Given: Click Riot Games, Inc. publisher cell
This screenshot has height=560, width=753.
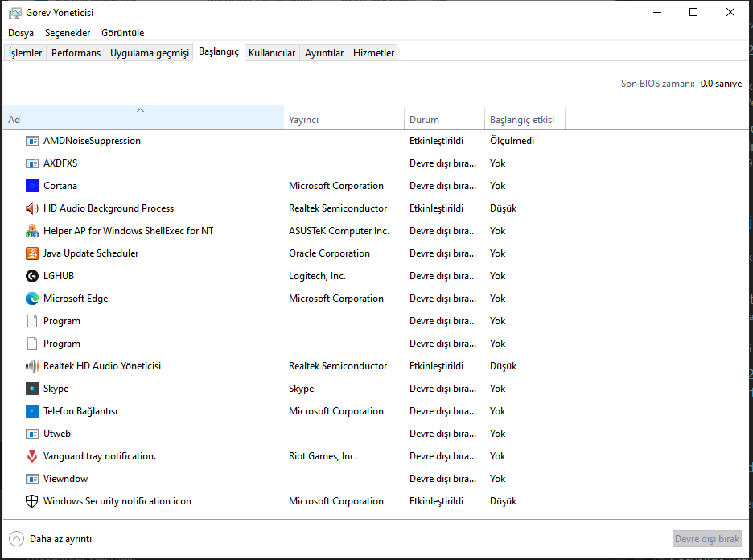Looking at the screenshot, I should pyautogui.click(x=323, y=456).
